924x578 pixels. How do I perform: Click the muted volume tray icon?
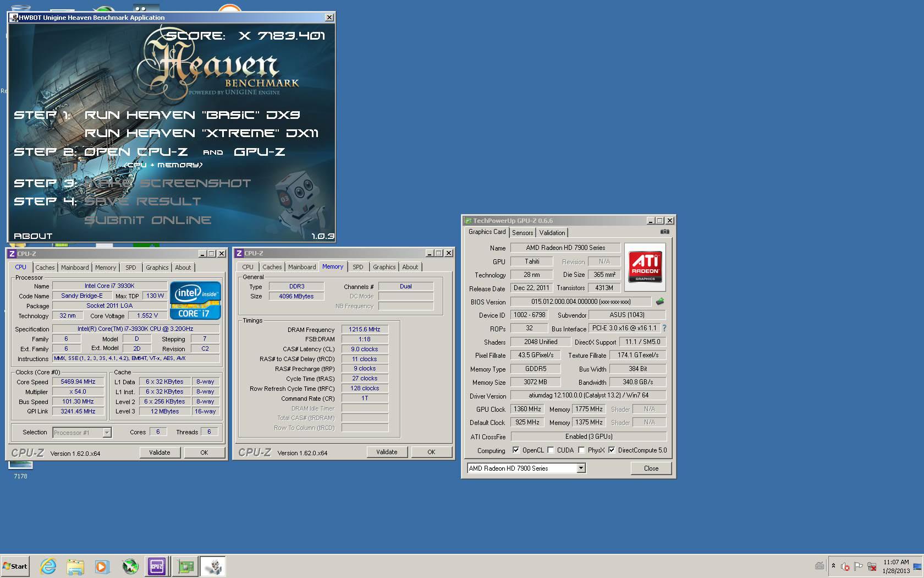(x=845, y=566)
